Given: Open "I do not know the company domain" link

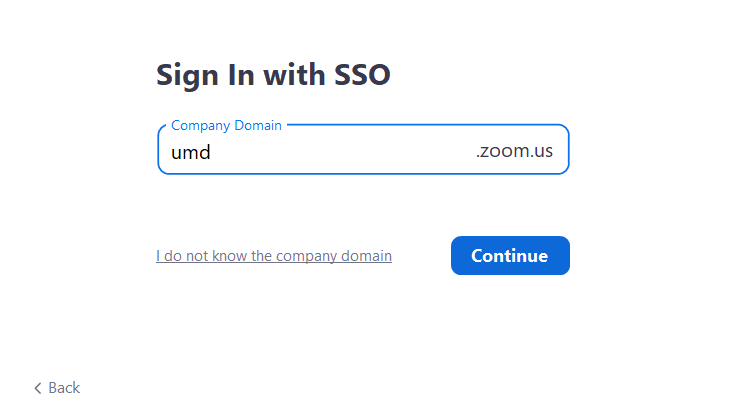Looking at the screenshot, I should click(273, 256).
